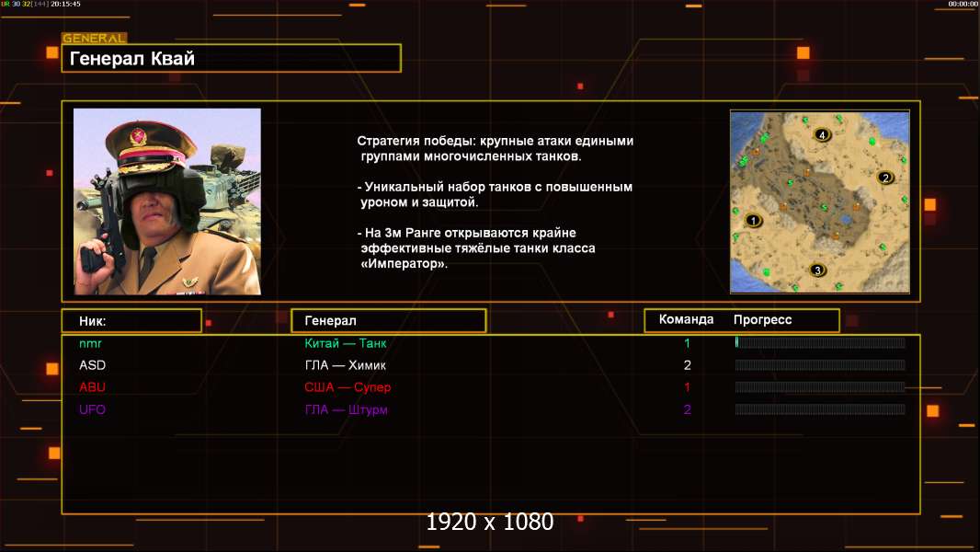Screen dimensions: 980x552
Task: Click team number for player ABU
Action: (687, 387)
